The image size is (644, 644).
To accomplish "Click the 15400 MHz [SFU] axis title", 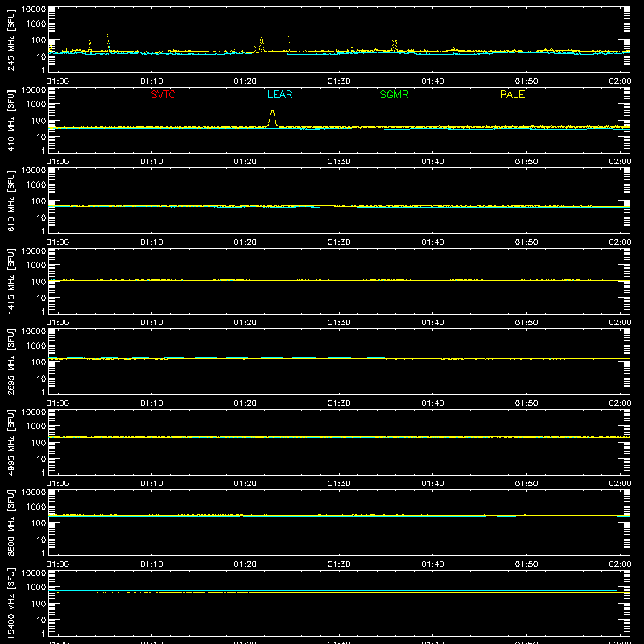I will click(11, 603).
